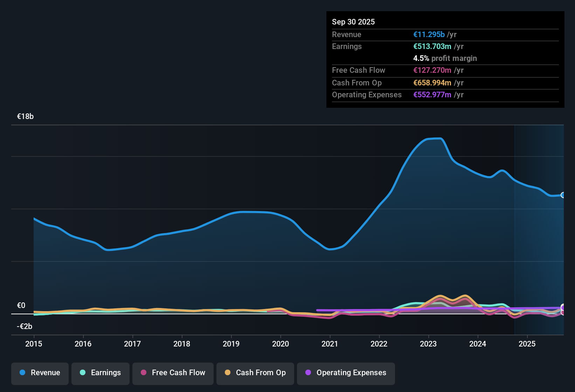The image size is (575, 392).
Task: Click the Revenue endpoint marker on the chart
Action: [x=563, y=195]
